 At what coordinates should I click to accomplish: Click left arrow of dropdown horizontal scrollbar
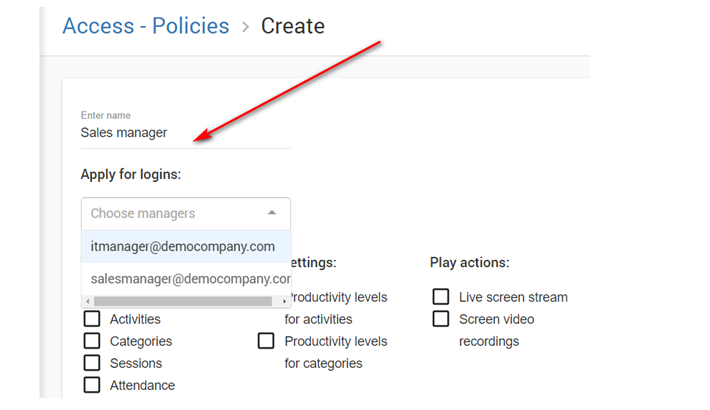click(x=87, y=301)
